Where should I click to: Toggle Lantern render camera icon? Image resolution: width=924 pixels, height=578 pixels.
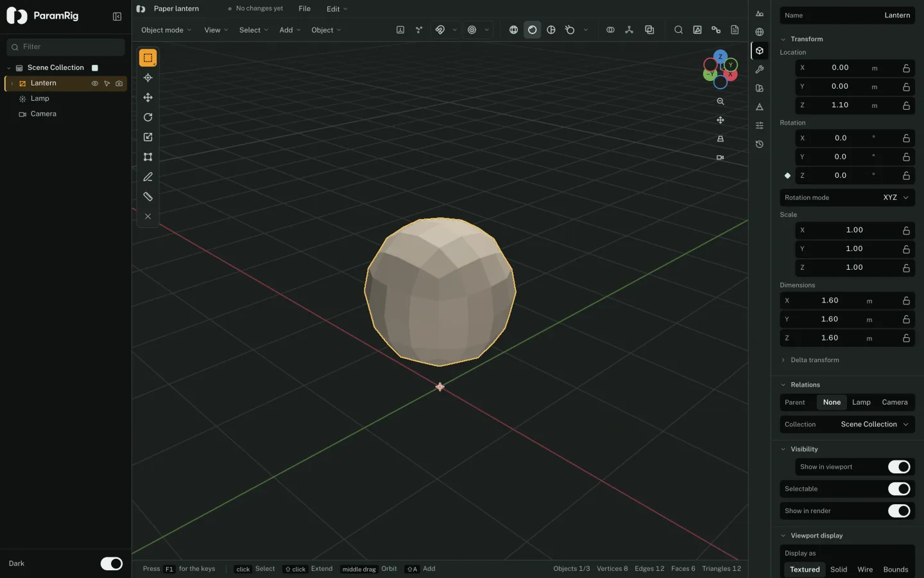pyautogui.click(x=119, y=83)
